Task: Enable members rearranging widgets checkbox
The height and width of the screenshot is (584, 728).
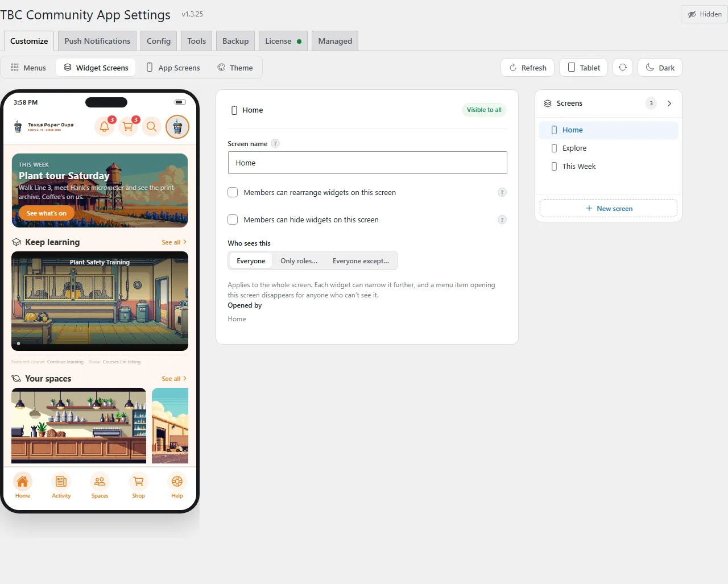Action: coord(233,192)
